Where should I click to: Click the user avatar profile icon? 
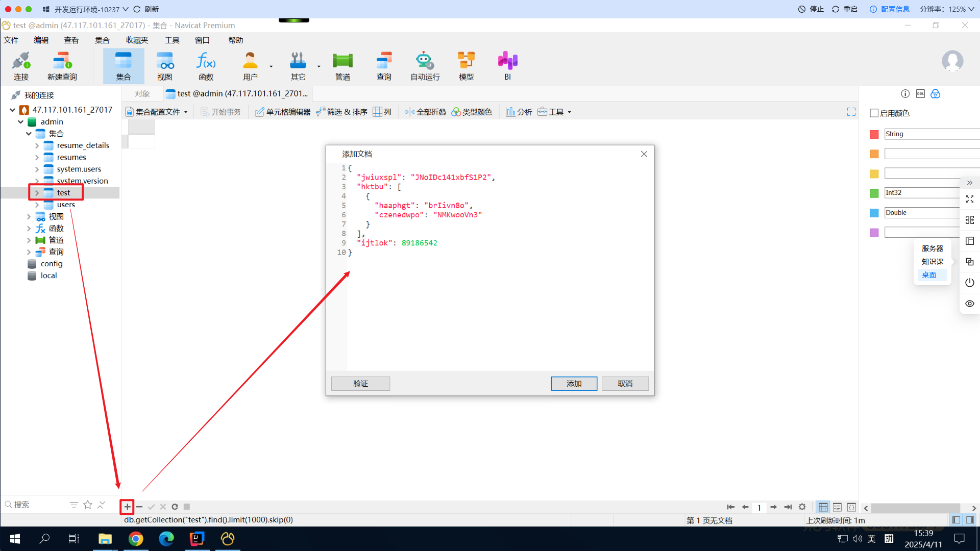pyautogui.click(x=952, y=61)
